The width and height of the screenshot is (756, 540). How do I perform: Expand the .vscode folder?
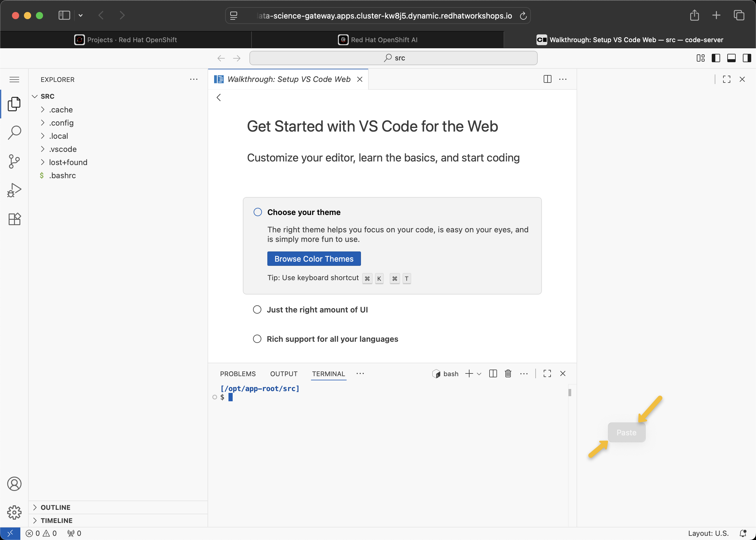63,149
